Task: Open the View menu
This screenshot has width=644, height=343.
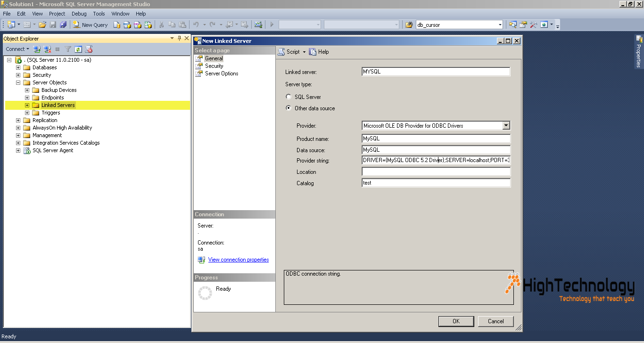Action: 37,14
